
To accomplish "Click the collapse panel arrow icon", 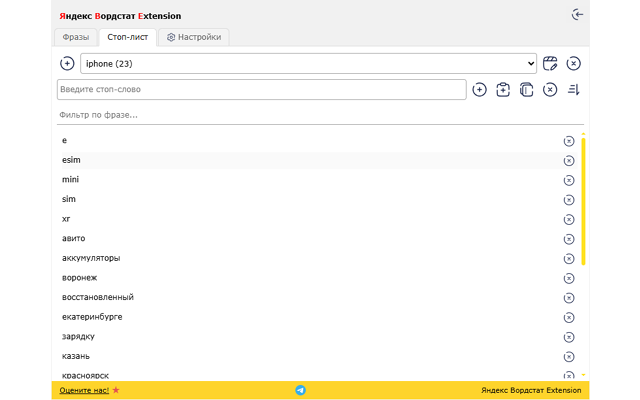I will click(x=577, y=15).
